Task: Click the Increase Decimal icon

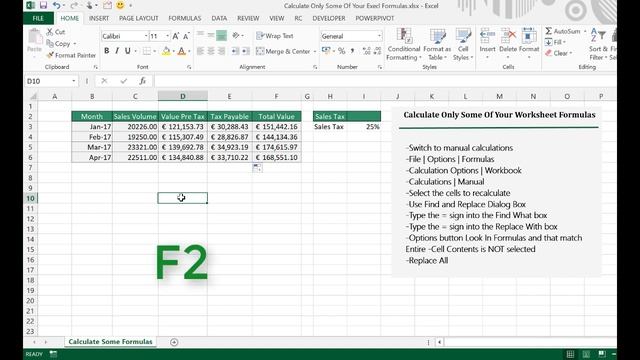Action: point(366,51)
